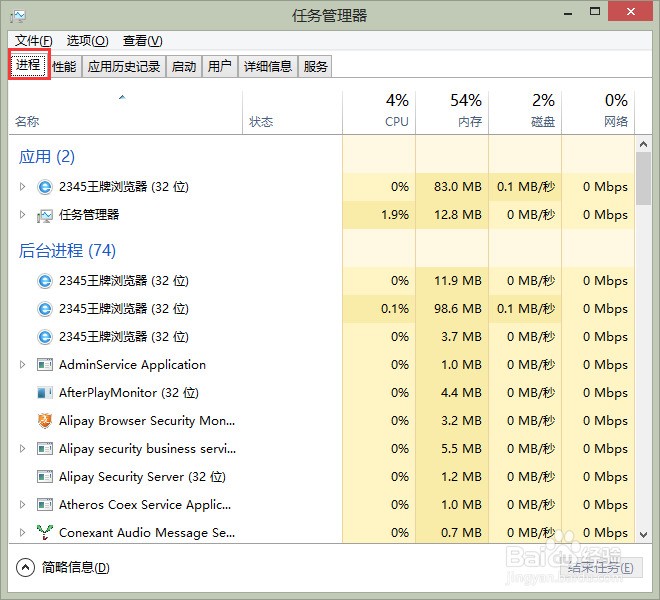Expand the 2345王牌浏览器 app entry
This screenshot has height=600, width=660.
pyautogui.click(x=22, y=187)
